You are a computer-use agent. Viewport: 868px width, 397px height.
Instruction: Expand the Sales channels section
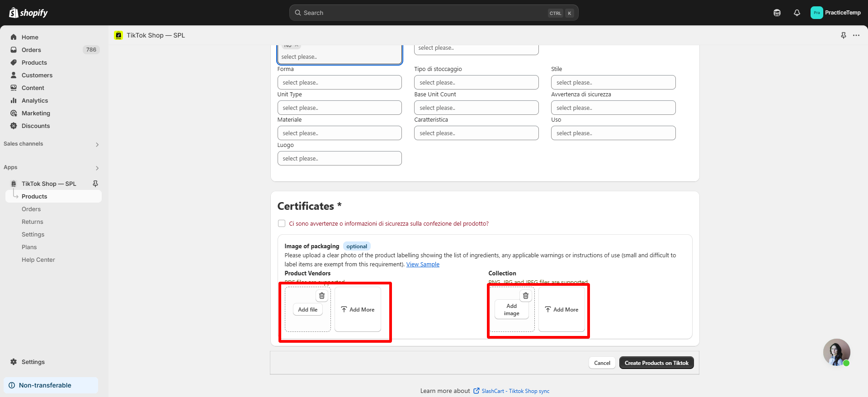[x=97, y=144]
